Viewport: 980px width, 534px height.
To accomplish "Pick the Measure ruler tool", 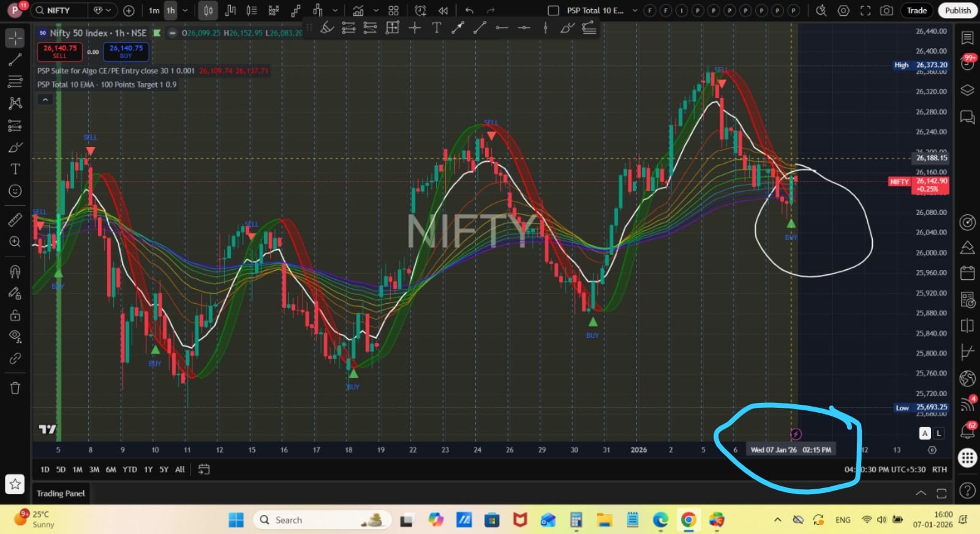I will 15,220.
